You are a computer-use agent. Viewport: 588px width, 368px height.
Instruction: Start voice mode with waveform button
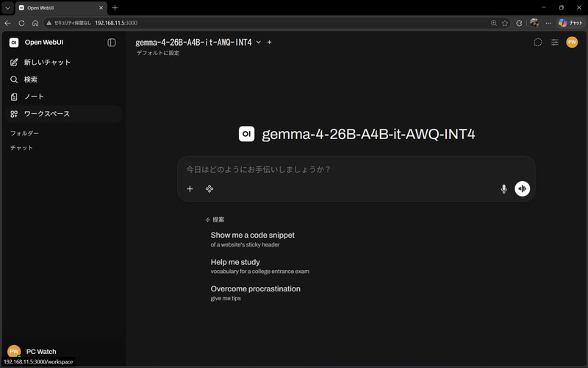(522, 189)
